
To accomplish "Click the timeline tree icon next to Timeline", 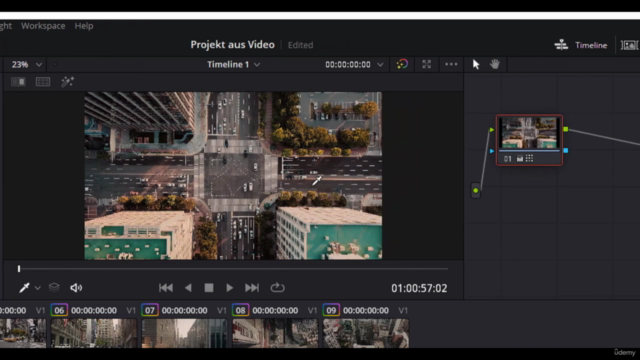I will pyautogui.click(x=561, y=45).
